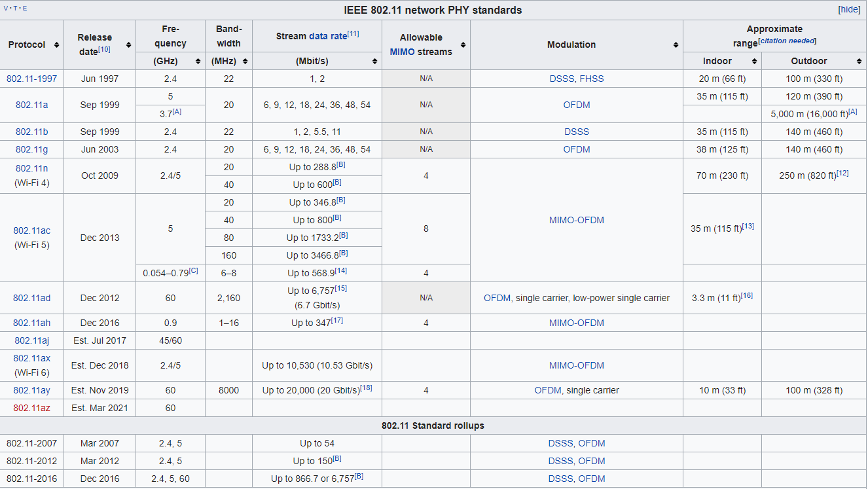
Task: Open MIMO-OFDM link in 802.11ac row
Action: (x=577, y=220)
